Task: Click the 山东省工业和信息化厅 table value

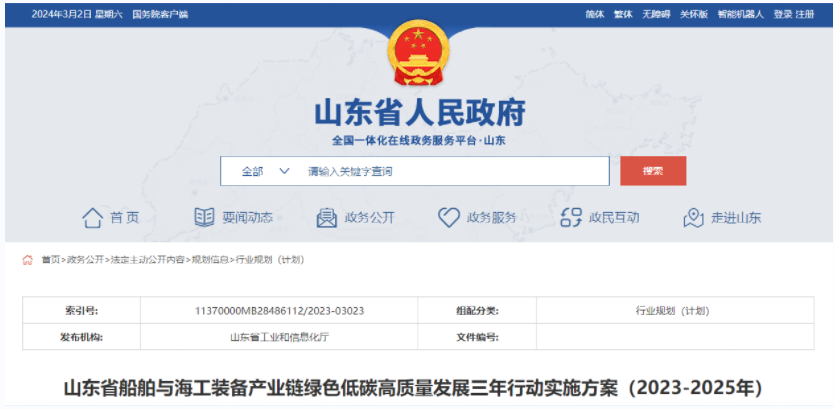Action: pyautogui.click(x=279, y=337)
